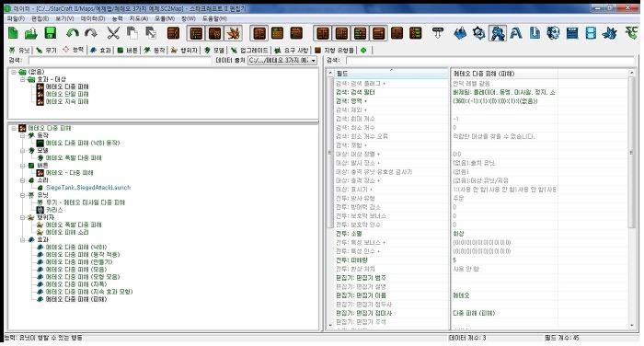644x346 pixels.
Task: Collapse the 효과 - 대상 folder
Action: (23, 79)
